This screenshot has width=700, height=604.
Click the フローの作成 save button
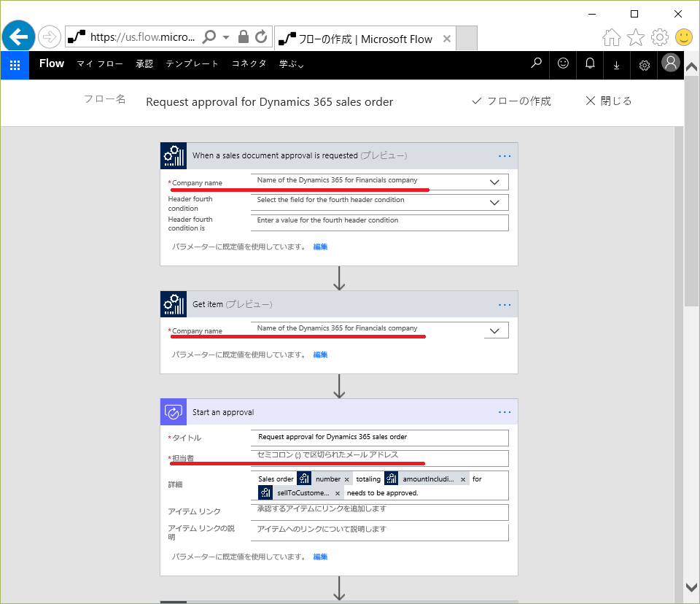click(512, 101)
